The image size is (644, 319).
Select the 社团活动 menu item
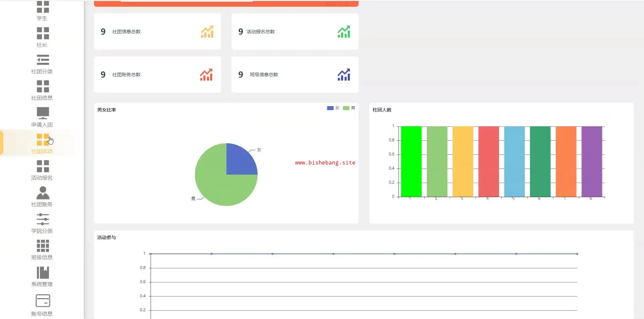point(42,143)
